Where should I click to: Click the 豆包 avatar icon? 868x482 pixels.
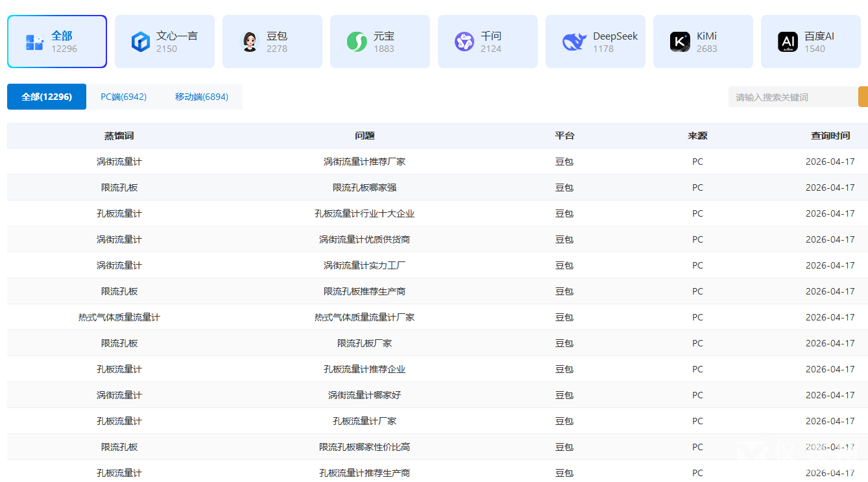coord(249,42)
